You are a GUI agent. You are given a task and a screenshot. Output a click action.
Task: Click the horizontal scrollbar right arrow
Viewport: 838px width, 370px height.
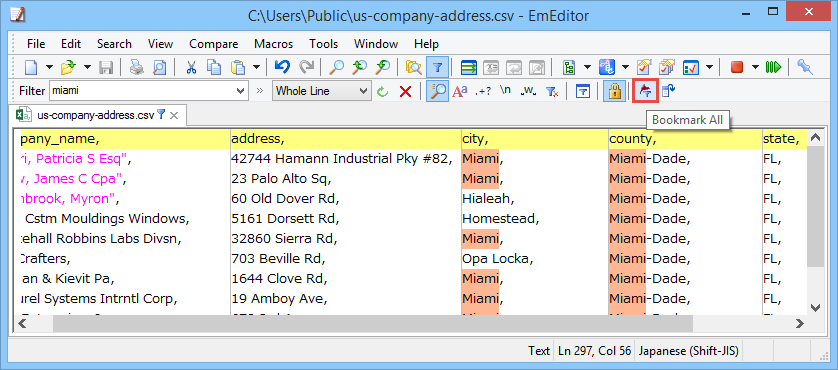click(800, 323)
